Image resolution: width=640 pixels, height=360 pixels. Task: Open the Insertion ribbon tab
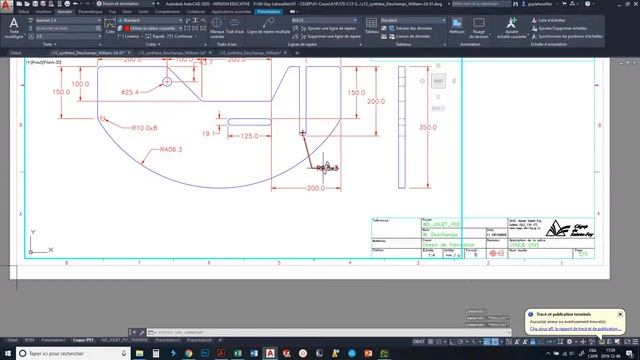pyautogui.click(x=43, y=12)
